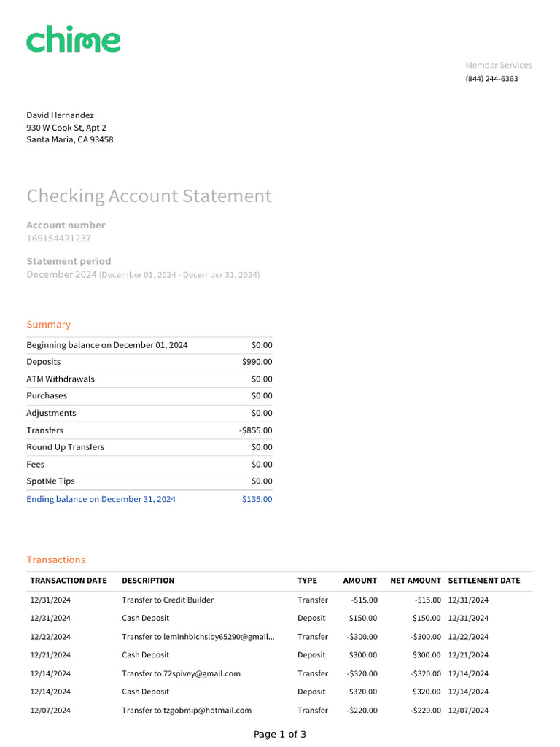The width and height of the screenshot is (560, 747).
Task: Click the Summary section heading
Action: [49, 325]
